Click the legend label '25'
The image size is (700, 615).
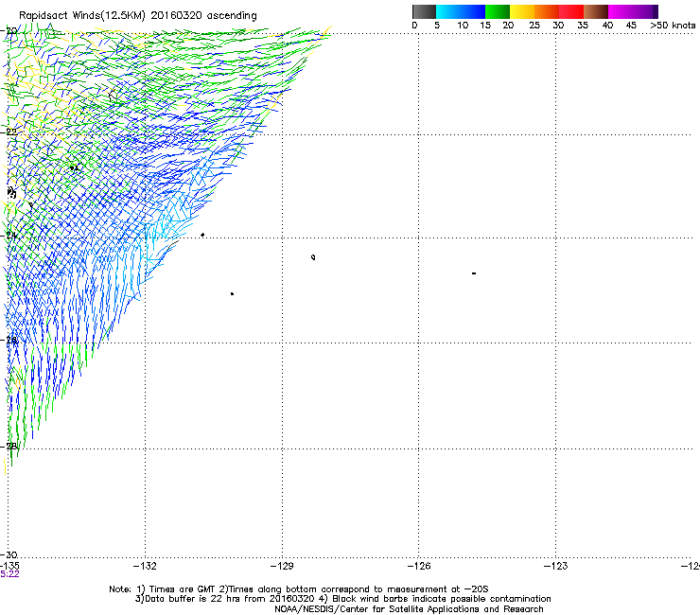click(x=534, y=26)
